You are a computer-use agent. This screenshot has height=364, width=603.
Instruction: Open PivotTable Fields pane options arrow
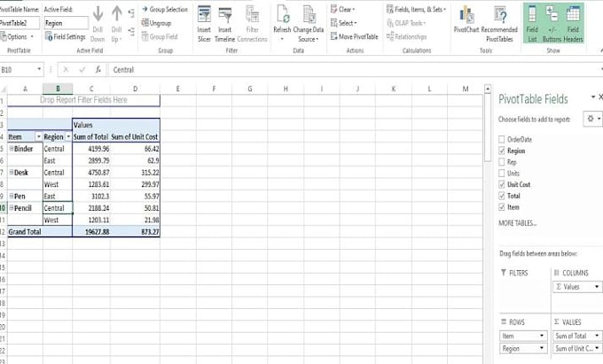click(593, 97)
